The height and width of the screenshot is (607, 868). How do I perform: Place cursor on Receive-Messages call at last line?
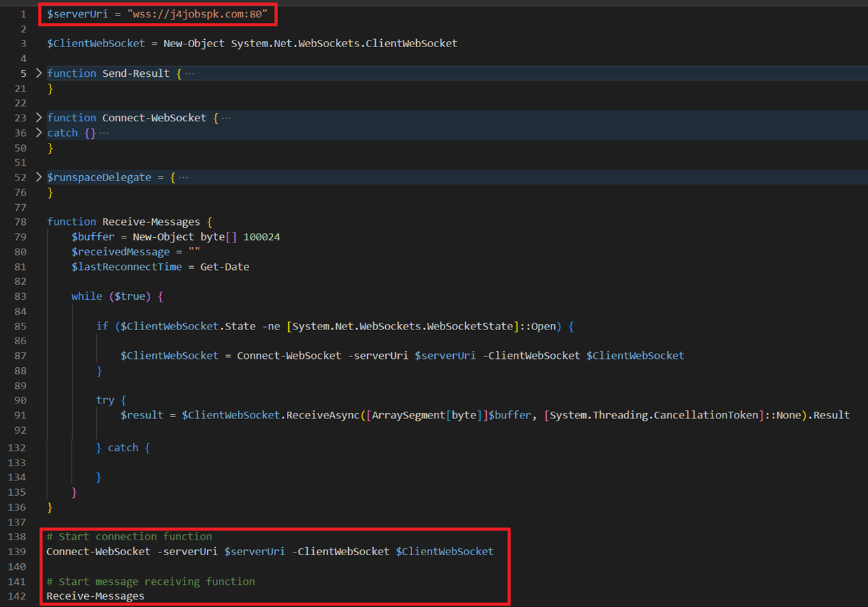95,596
